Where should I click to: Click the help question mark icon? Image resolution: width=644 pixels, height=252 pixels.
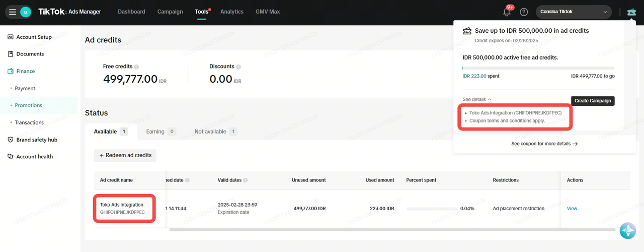click(524, 12)
